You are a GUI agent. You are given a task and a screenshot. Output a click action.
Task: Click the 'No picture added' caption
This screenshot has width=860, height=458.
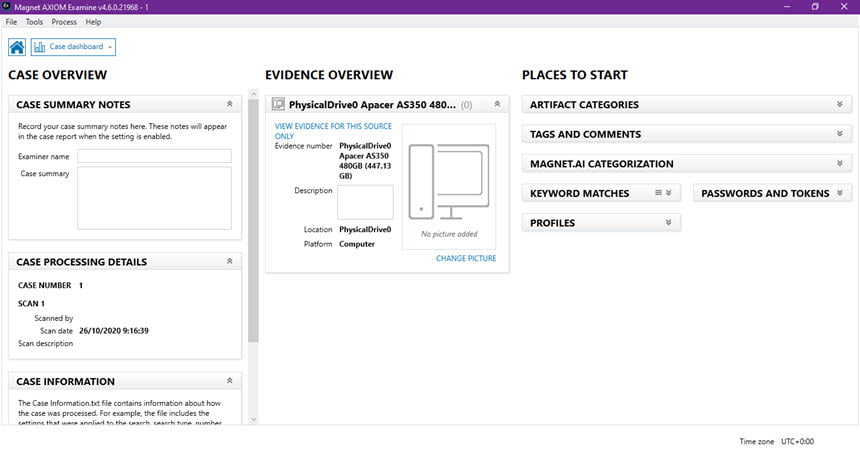pyautogui.click(x=449, y=234)
